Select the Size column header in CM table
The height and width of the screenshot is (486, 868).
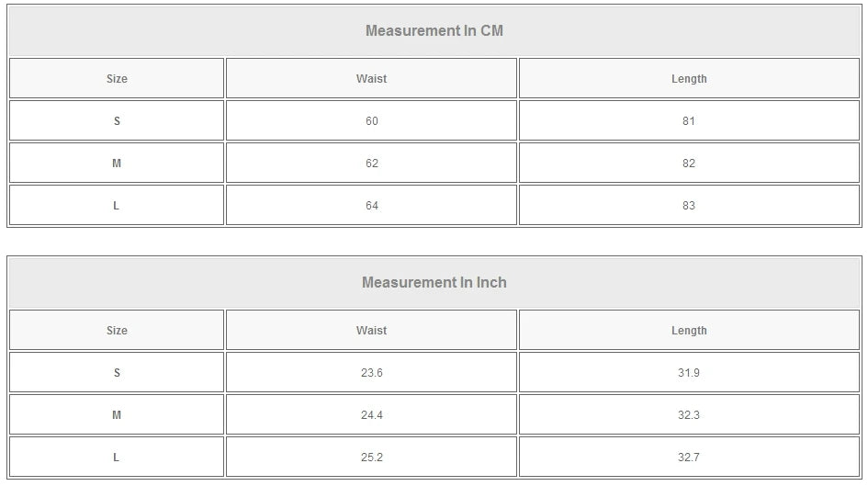[x=117, y=79]
